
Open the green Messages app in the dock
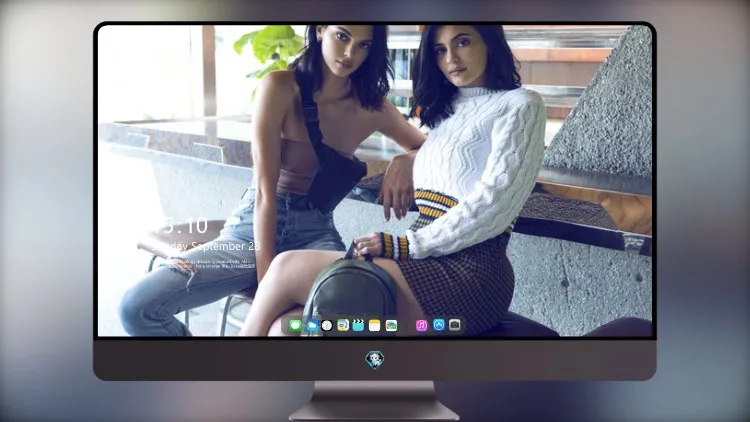coord(295,326)
